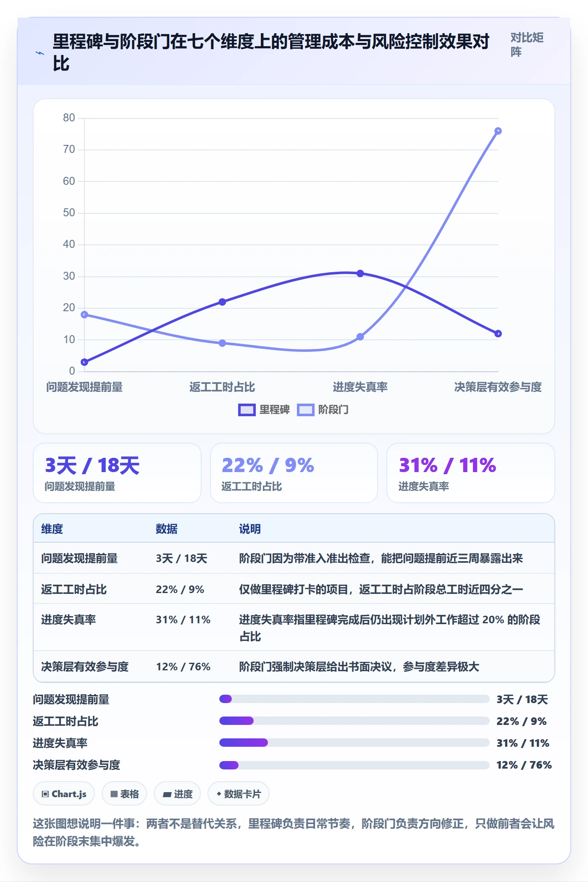Click the x-axis label 返工工时占比
Image resolution: width=588 pixels, height=882 pixels.
(222, 387)
